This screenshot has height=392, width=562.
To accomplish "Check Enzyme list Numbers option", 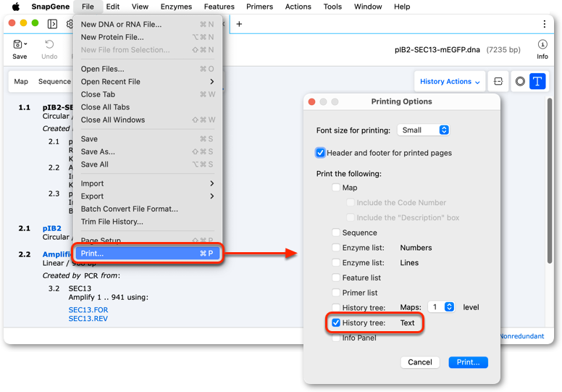I will coord(336,248).
